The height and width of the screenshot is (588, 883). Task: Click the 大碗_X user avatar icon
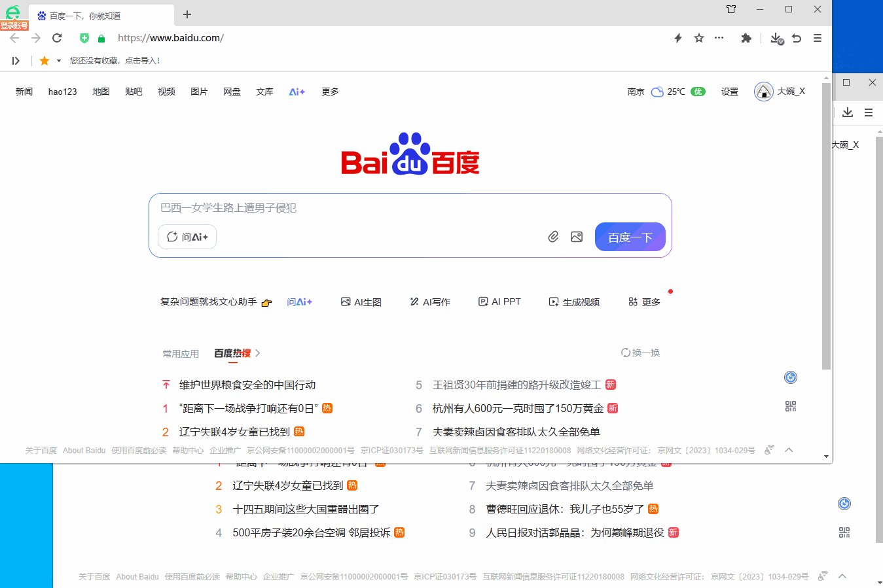[x=763, y=91]
